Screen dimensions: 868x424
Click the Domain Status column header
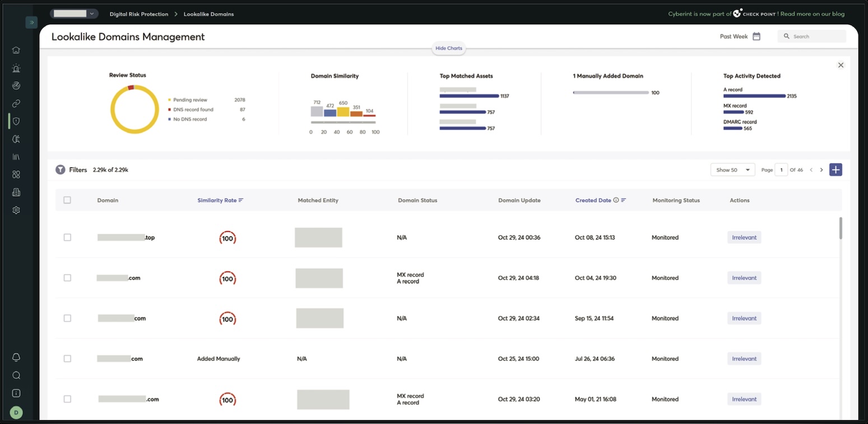(417, 200)
